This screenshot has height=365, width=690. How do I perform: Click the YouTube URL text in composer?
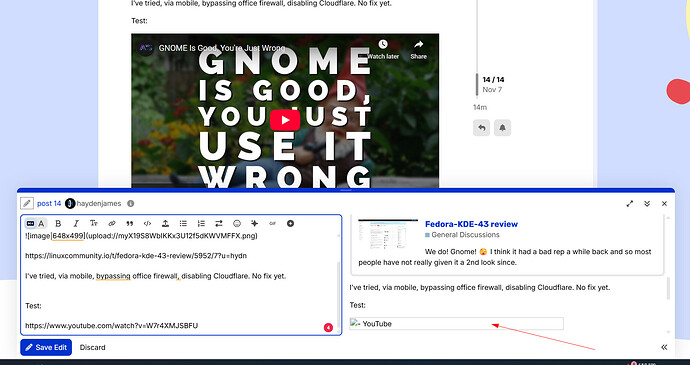tap(111, 326)
